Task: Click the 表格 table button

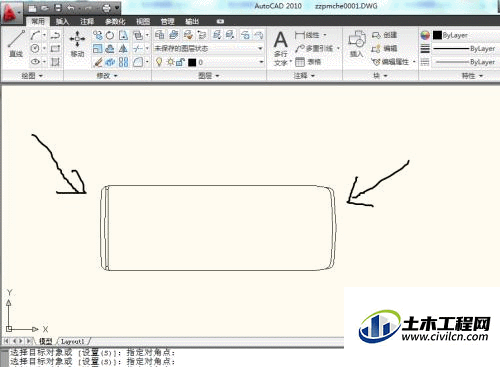Action: click(308, 62)
